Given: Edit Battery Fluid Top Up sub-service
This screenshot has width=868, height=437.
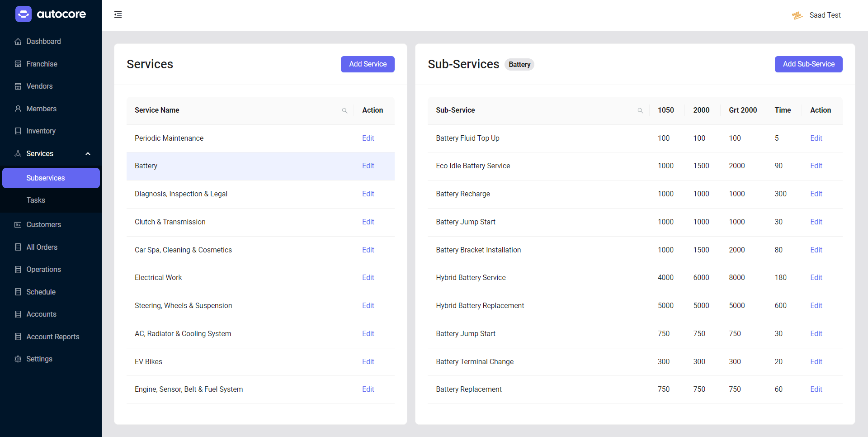Looking at the screenshot, I should coord(816,138).
